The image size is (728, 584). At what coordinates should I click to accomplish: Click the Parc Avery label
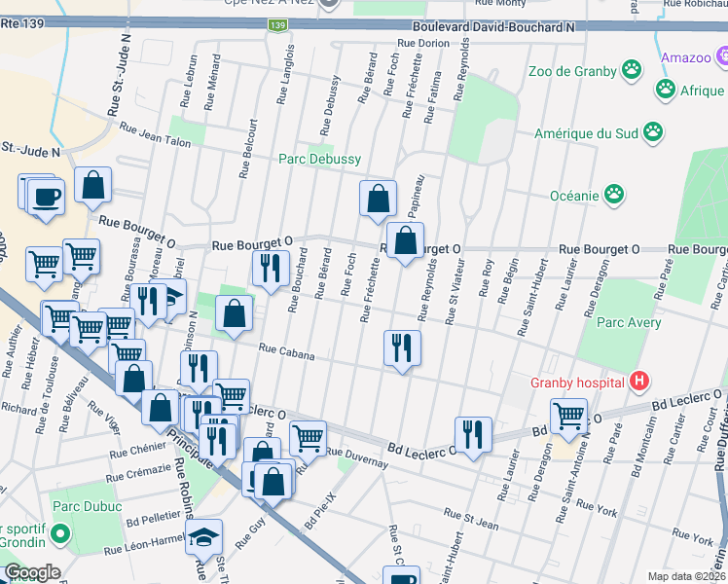point(629,322)
